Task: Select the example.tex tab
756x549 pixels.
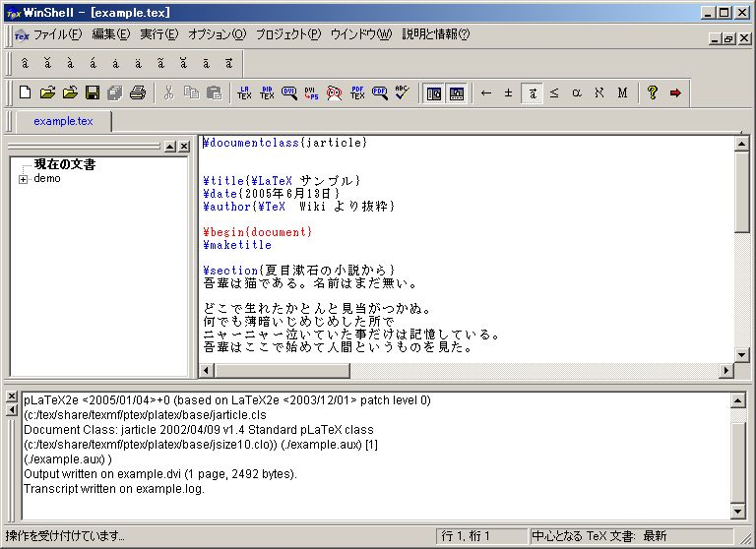Action: (x=63, y=121)
